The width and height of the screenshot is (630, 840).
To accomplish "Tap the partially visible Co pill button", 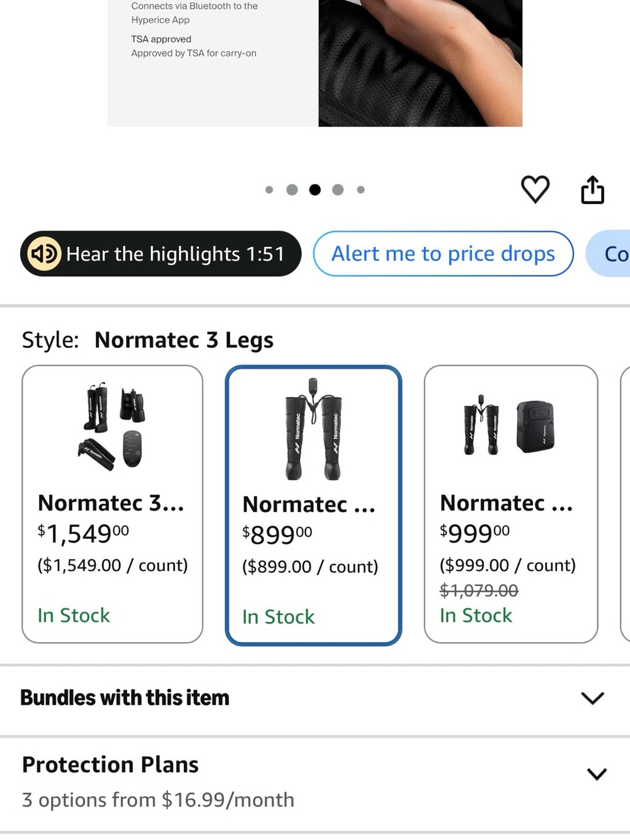I will (x=608, y=253).
